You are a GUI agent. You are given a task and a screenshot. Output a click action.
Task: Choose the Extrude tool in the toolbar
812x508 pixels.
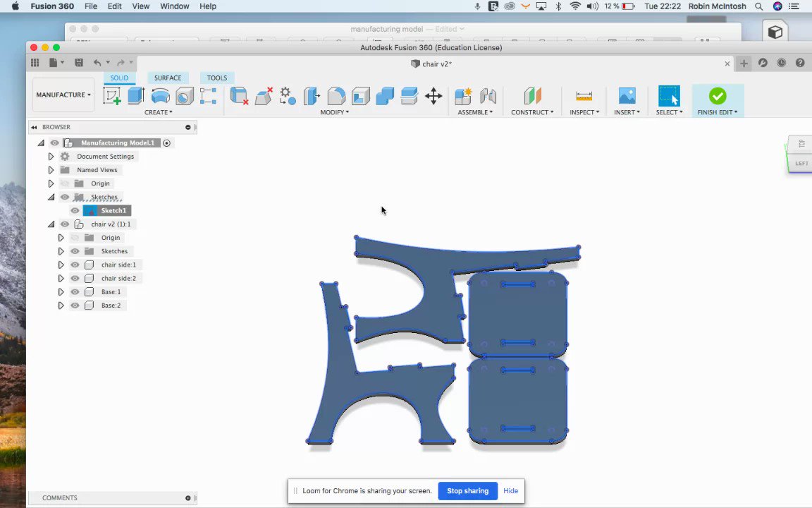pyautogui.click(x=135, y=96)
